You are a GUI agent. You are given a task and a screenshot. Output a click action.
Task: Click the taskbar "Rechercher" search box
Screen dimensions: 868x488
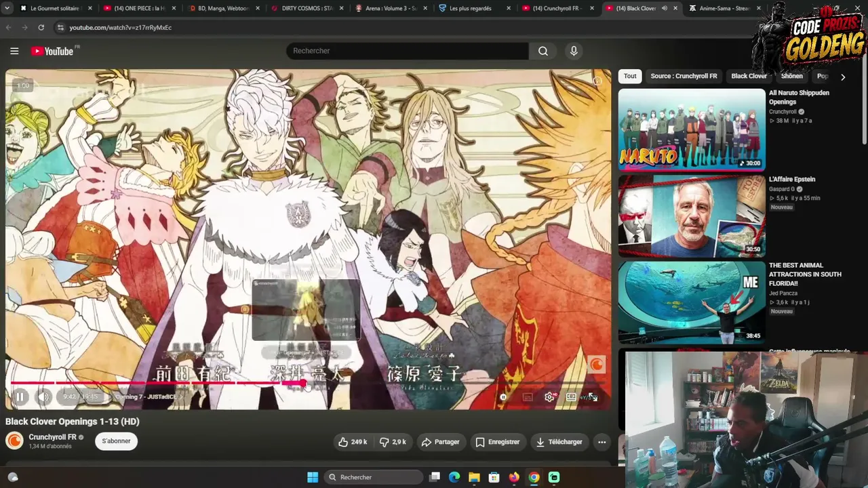372,477
